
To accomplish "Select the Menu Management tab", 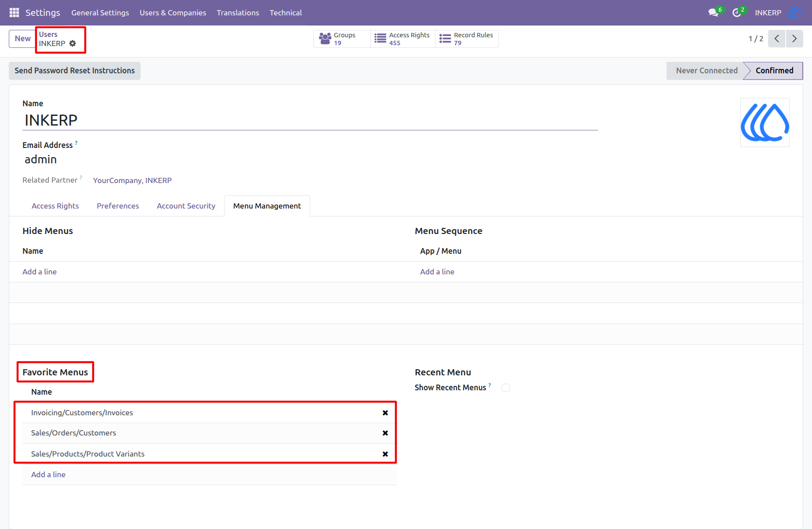I will click(x=267, y=206).
